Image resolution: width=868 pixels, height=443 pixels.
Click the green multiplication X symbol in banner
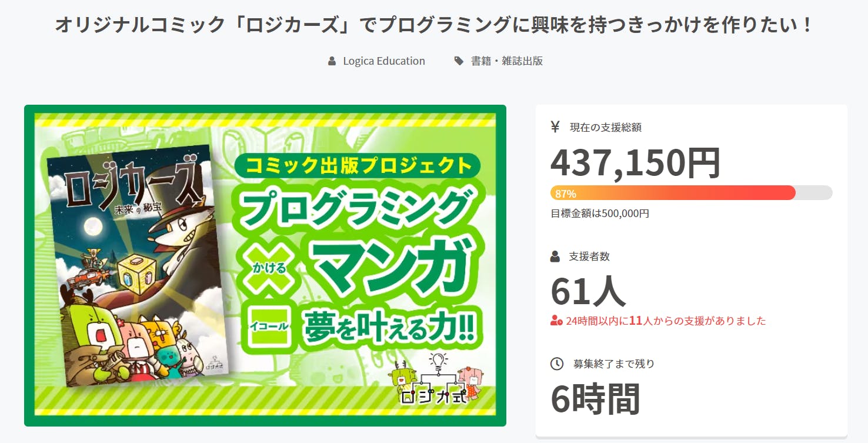point(268,268)
